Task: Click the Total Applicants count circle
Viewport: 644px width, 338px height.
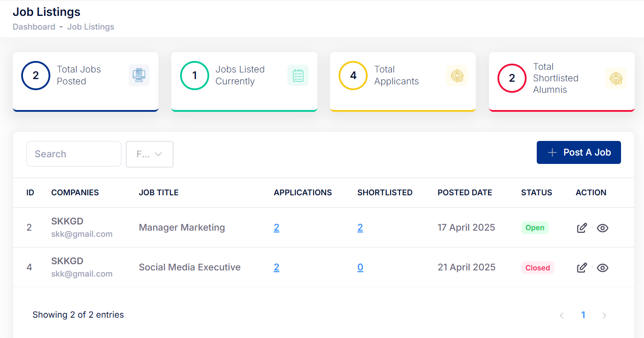Action: click(x=353, y=76)
